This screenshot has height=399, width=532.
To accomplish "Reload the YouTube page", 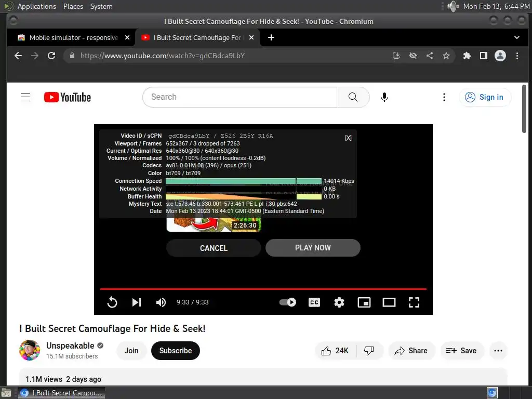I will (x=51, y=56).
